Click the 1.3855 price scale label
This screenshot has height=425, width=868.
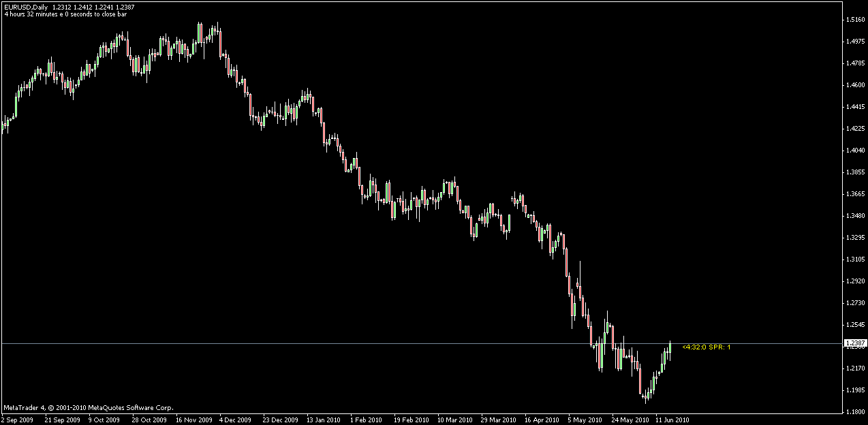pos(855,172)
